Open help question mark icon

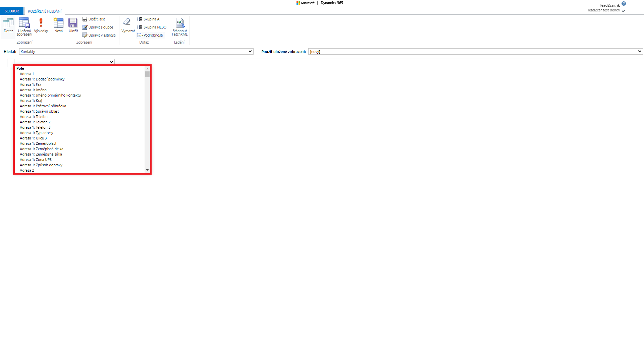click(x=624, y=4)
